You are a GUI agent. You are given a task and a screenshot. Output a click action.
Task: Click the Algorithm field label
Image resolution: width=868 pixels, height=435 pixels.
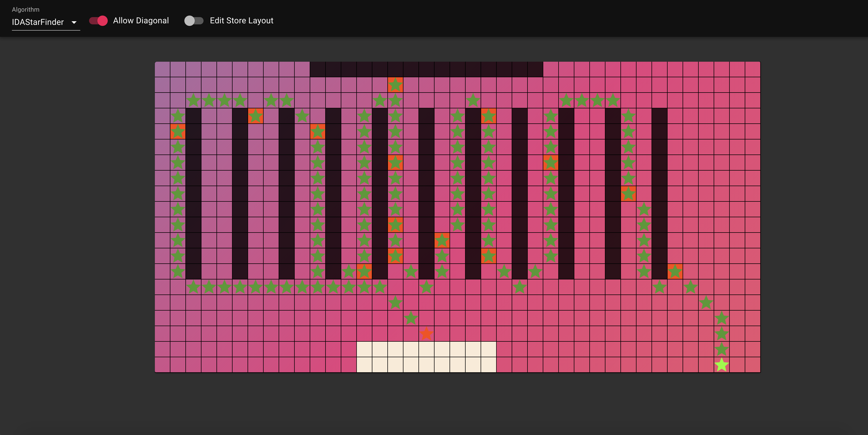pos(26,10)
